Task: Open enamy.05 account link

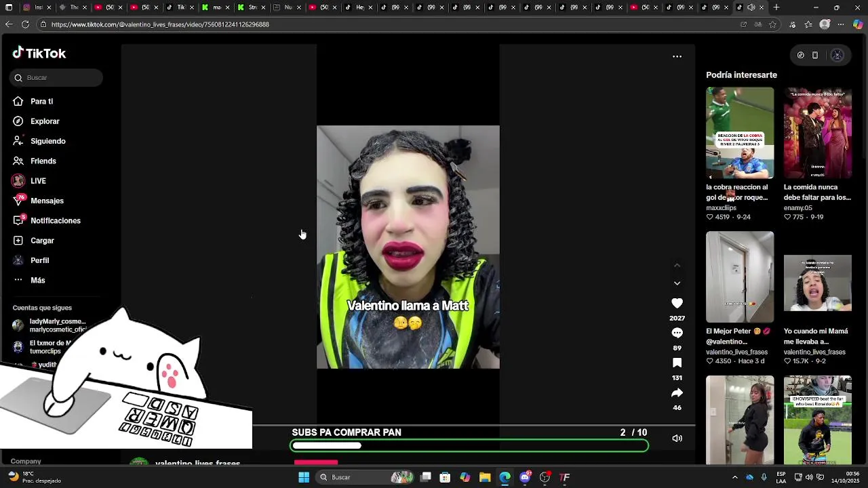Action: tap(797, 208)
